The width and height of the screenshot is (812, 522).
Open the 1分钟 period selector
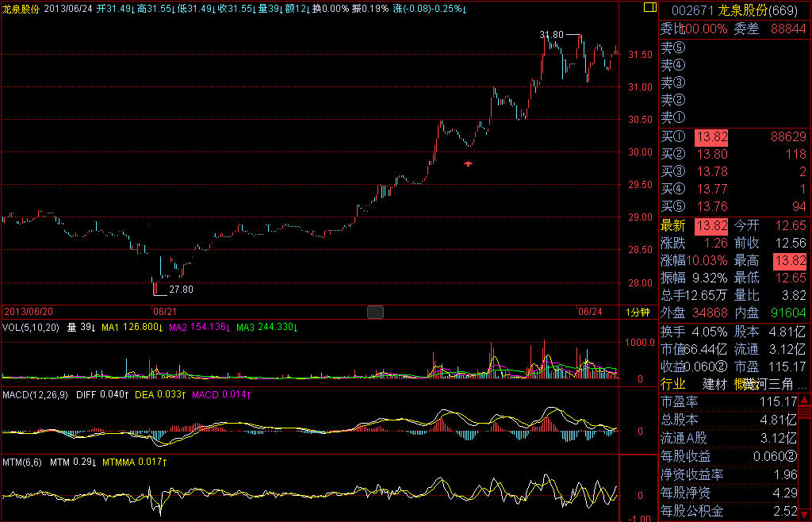point(637,313)
